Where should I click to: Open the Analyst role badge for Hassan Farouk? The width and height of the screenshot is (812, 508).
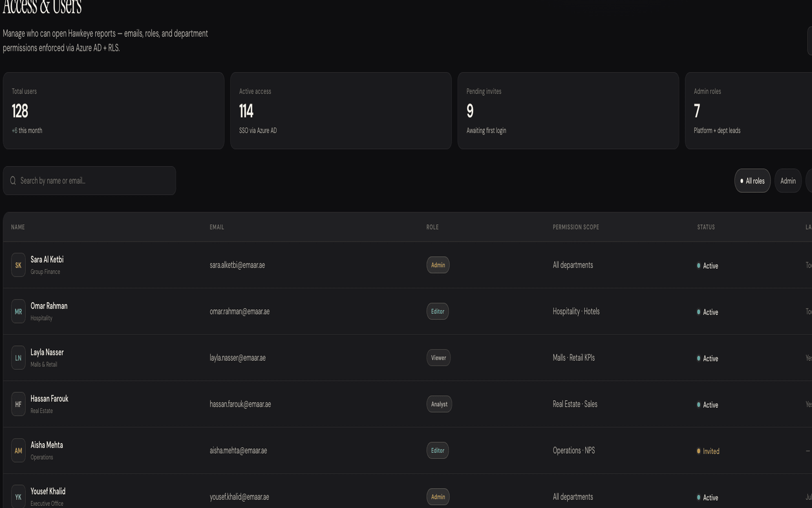point(439,404)
